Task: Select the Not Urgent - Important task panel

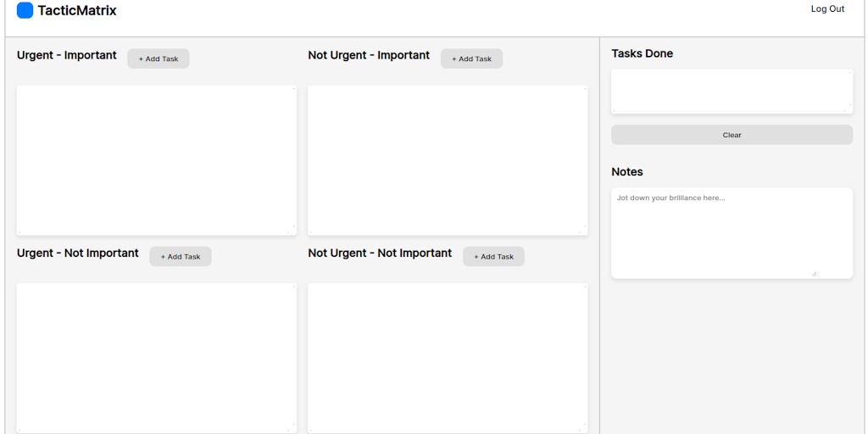Action: click(x=448, y=160)
